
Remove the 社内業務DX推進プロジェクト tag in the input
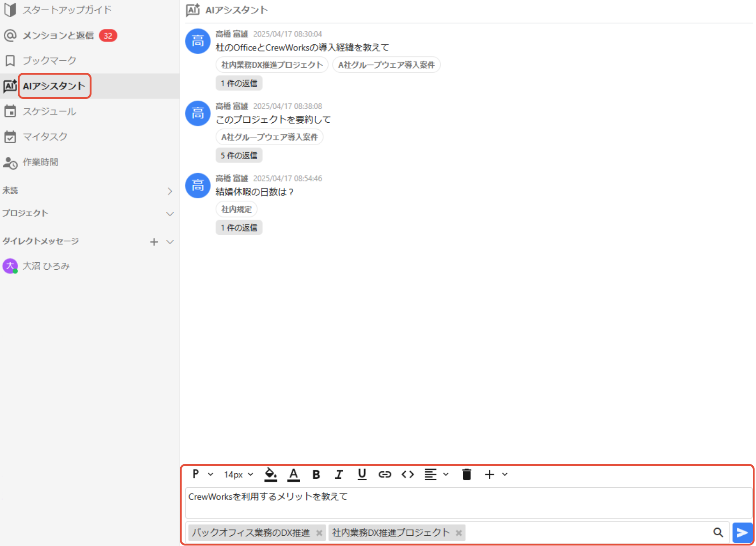(459, 533)
